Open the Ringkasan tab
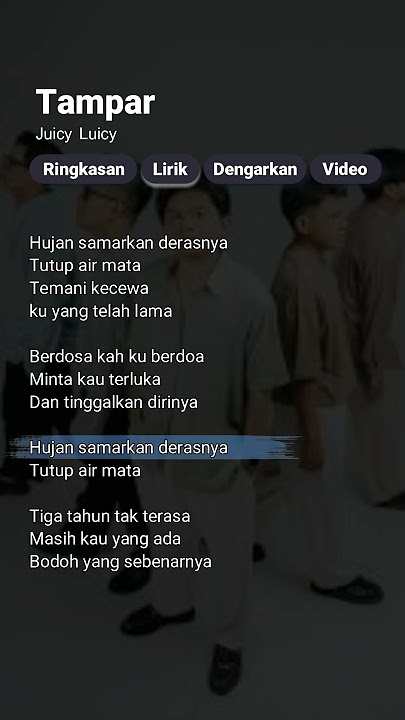This screenshot has height=720, width=405. coord(83,169)
